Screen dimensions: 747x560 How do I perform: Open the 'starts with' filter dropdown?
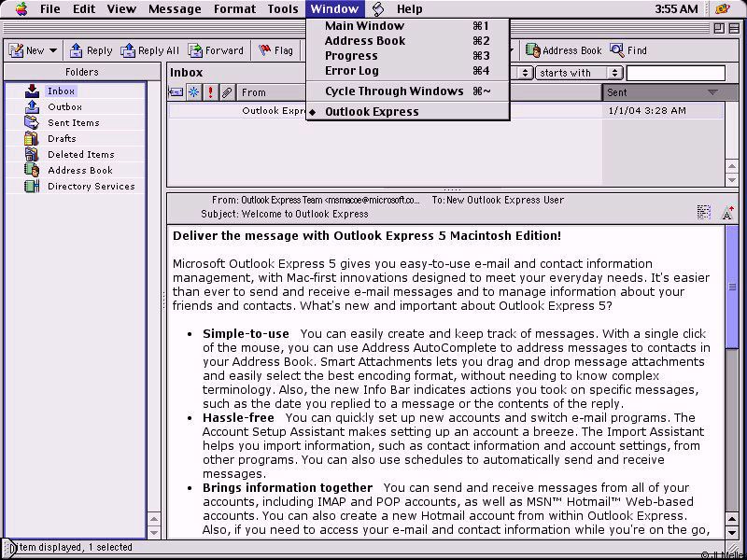tap(579, 73)
